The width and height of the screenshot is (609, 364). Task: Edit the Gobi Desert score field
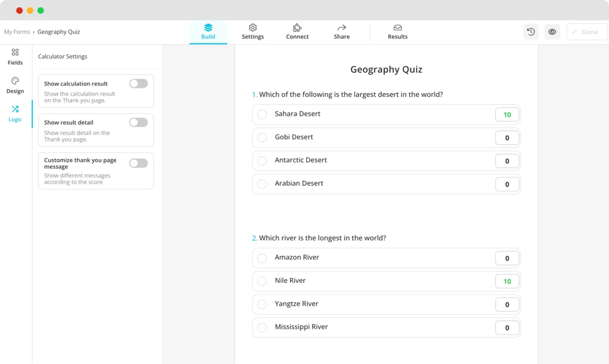pyautogui.click(x=507, y=138)
